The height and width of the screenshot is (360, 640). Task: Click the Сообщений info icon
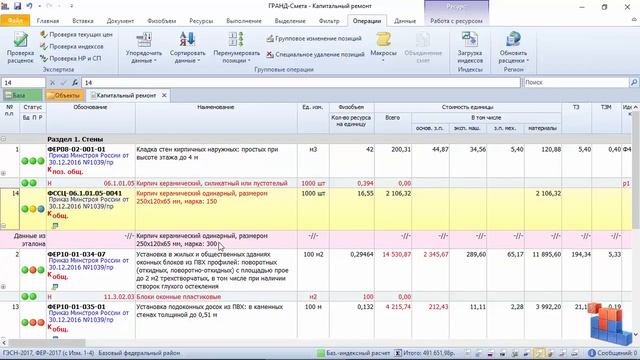pos(591,353)
